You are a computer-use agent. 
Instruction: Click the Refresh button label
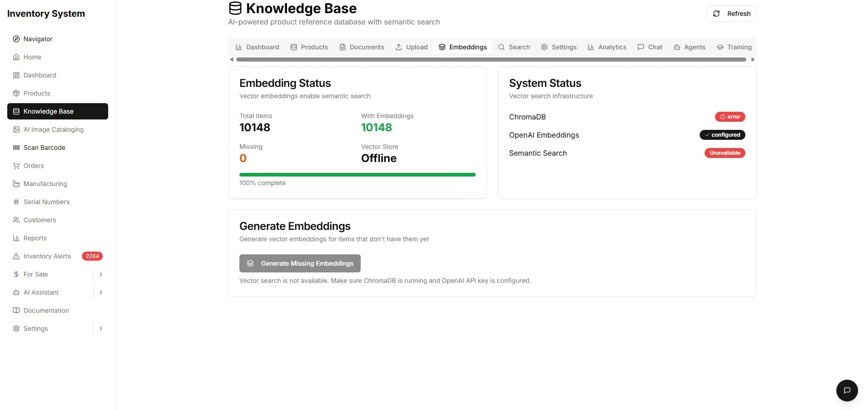point(739,14)
